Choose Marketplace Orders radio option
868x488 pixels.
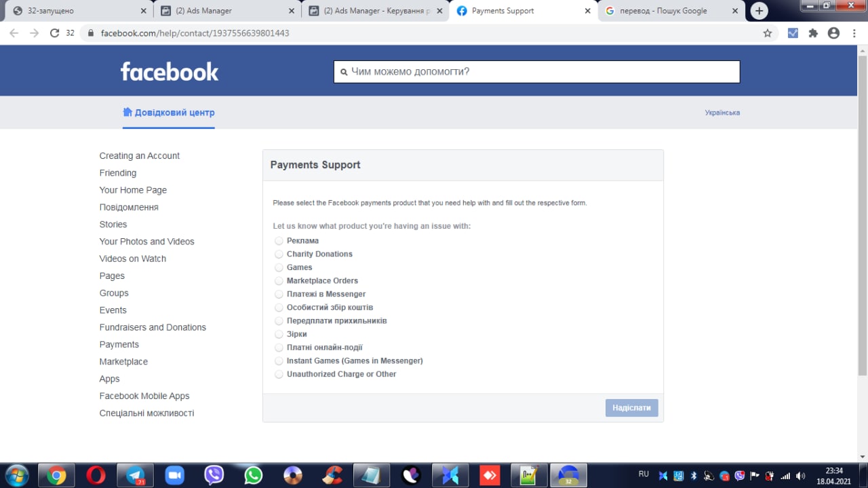click(279, 281)
